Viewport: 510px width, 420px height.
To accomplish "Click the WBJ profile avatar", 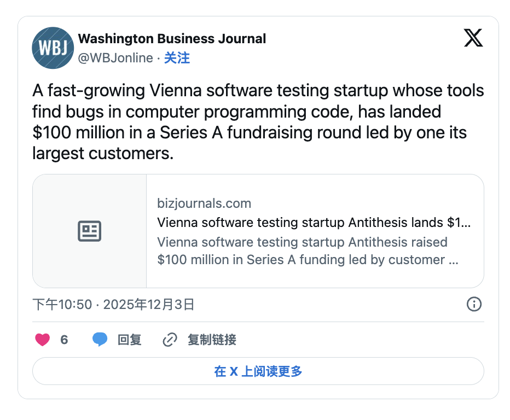I will pyautogui.click(x=53, y=48).
